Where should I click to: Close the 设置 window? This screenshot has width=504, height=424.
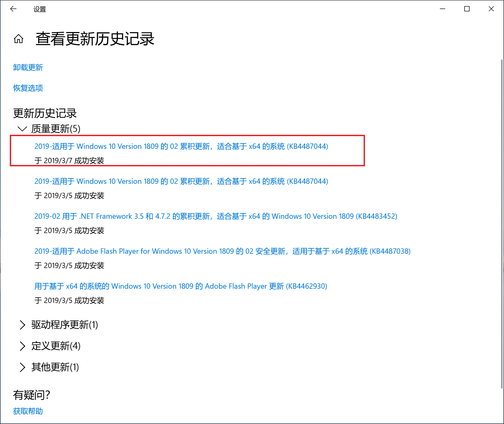coord(491,9)
